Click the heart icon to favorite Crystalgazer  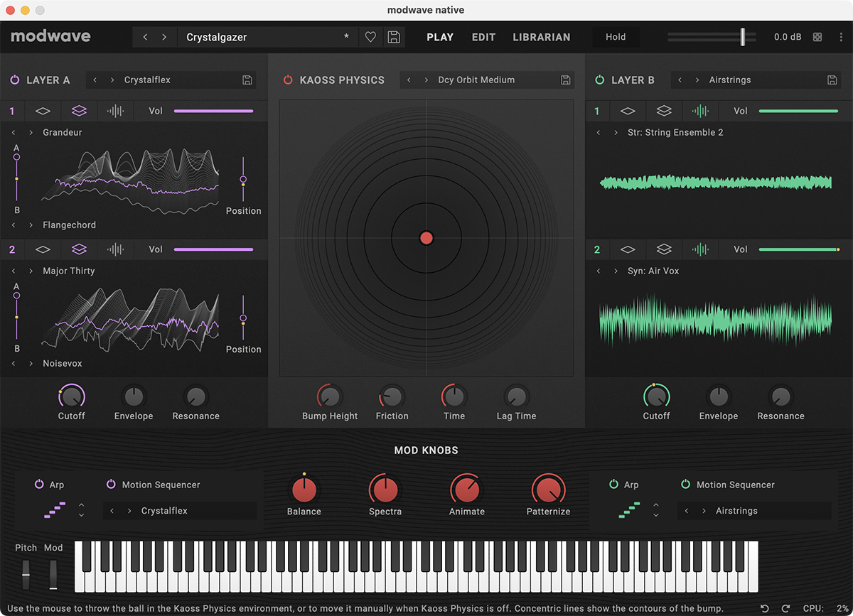[x=370, y=37]
